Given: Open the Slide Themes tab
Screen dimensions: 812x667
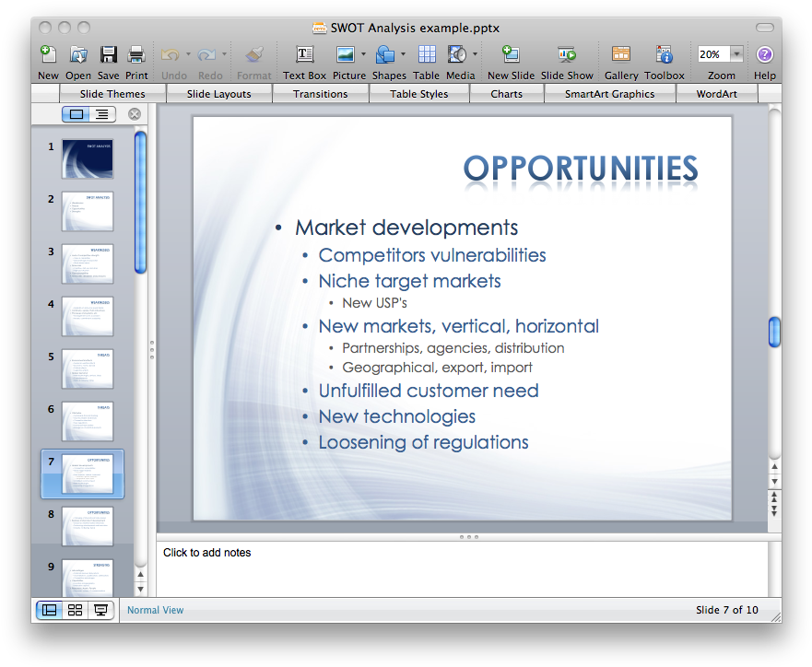Looking at the screenshot, I should pos(113,94).
